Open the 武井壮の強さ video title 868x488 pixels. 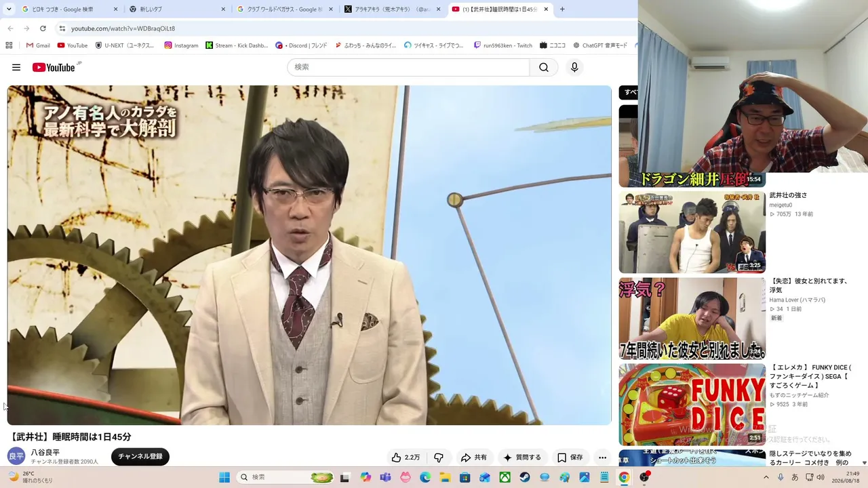pyautogui.click(x=788, y=195)
